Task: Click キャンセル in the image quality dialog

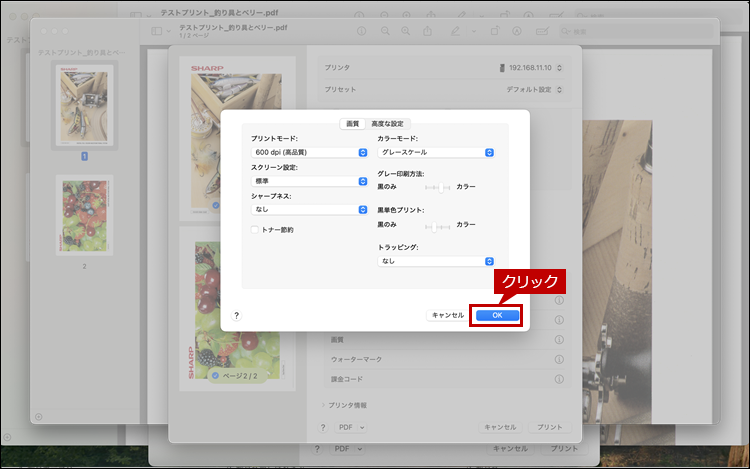Action: (x=446, y=315)
